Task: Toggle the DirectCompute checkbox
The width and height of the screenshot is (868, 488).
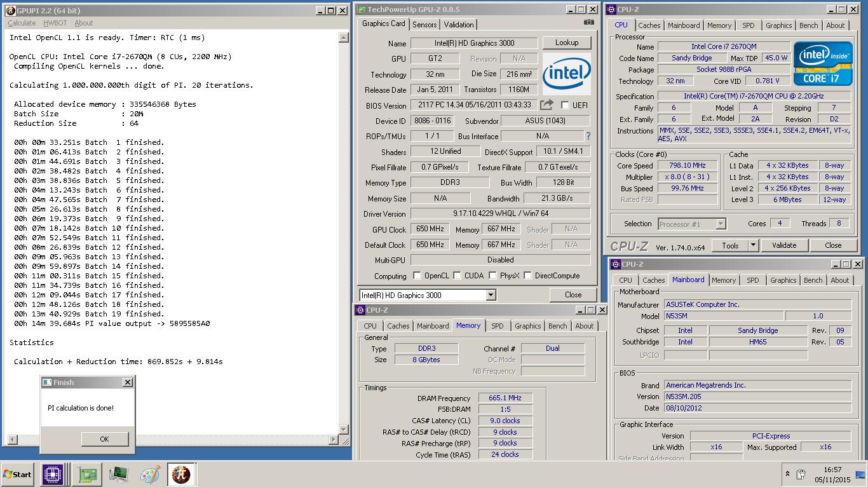Action: click(527, 276)
